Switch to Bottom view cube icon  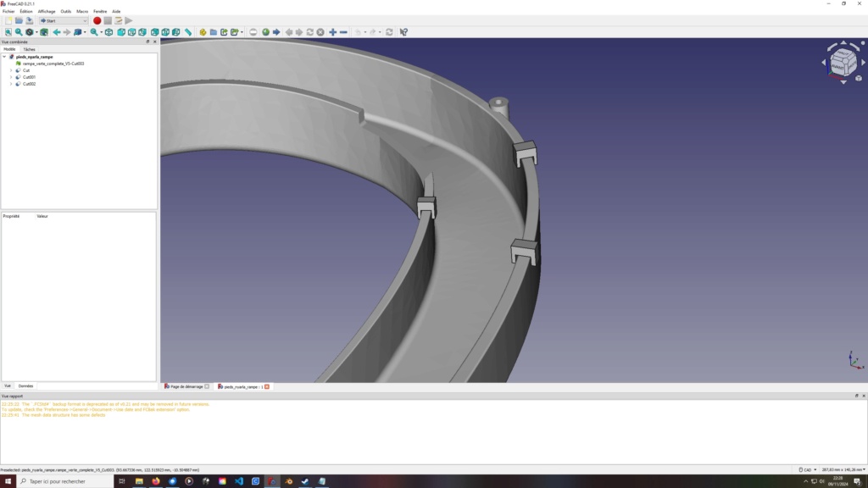165,32
